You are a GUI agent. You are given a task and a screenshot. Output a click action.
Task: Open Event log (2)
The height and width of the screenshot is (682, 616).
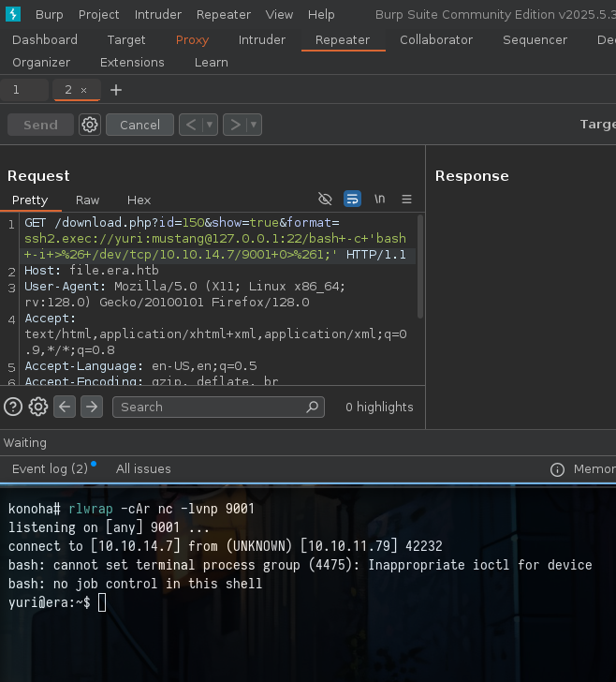50,468
